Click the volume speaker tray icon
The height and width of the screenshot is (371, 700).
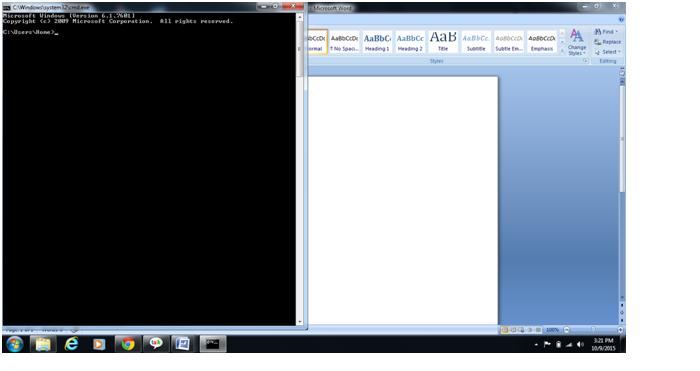[580, 344]
